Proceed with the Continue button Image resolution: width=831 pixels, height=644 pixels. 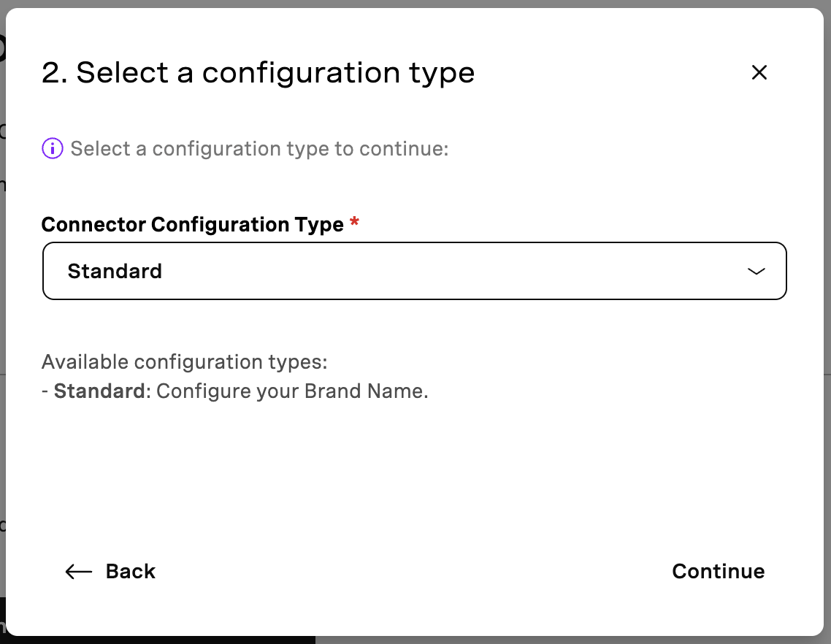[718, 572]
